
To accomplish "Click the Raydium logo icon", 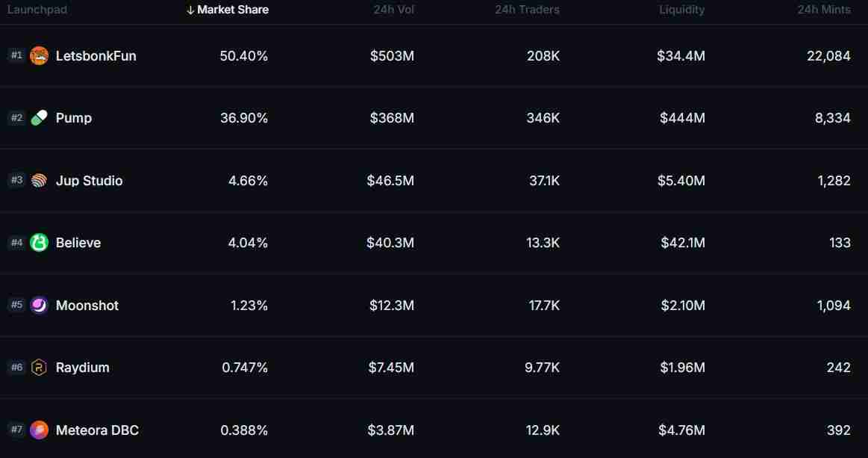I will click(38, 367).
